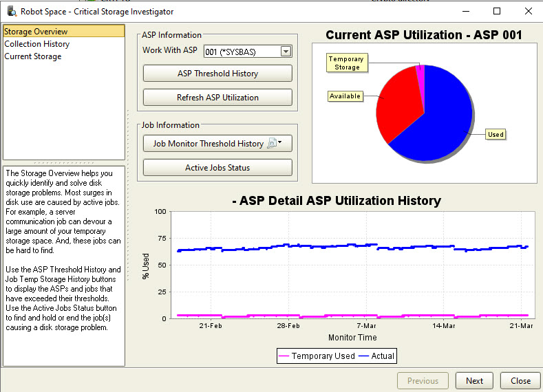Viewport: 543px width, 392px height.
Task: Click the 28-Feb label on the chart axis
Action: tap(288, 325)
